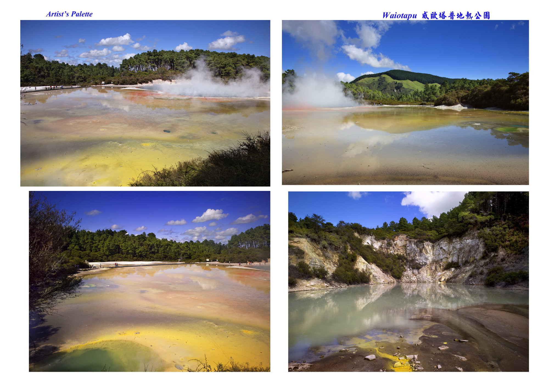Select the top-left steaming pool photo

[145, 103]
